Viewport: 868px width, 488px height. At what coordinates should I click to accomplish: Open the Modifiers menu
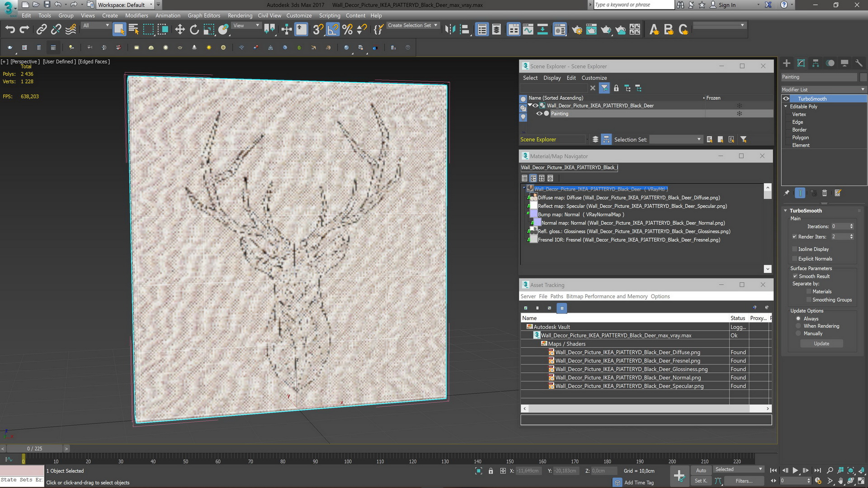pos(137,15)
